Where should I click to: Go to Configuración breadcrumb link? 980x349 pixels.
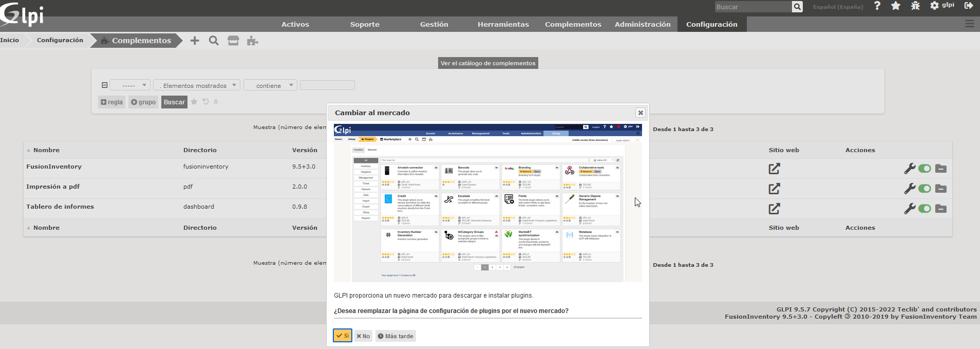pos(60,40)
